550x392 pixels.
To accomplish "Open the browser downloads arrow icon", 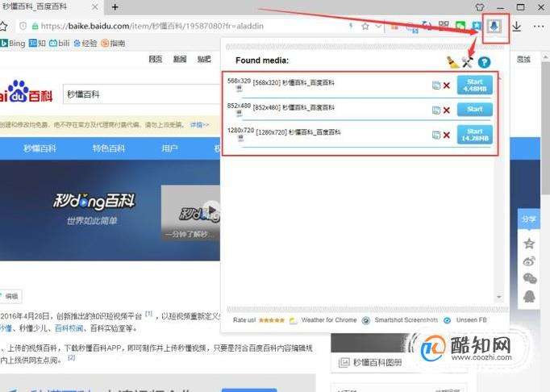I will (517, 27).
